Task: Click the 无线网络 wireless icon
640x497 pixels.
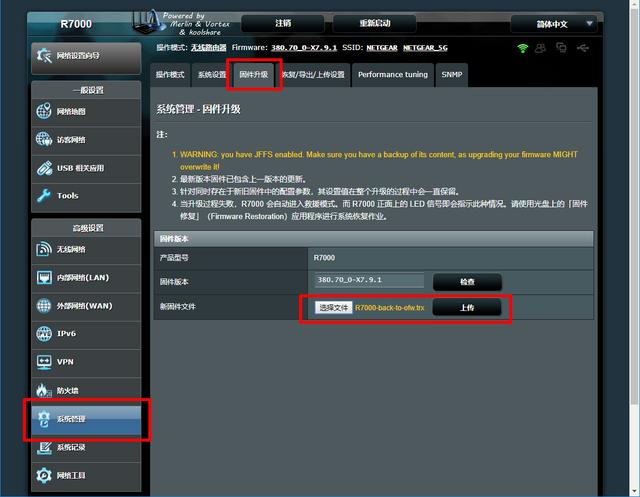Action: coord(44,249)
